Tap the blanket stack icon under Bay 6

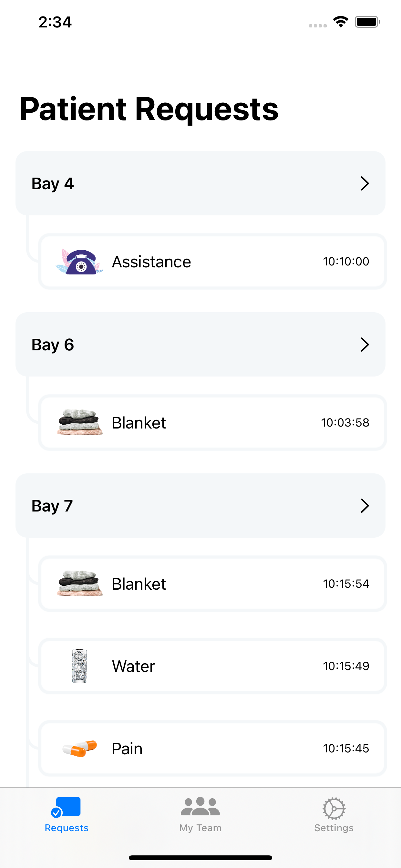point(79,423)
